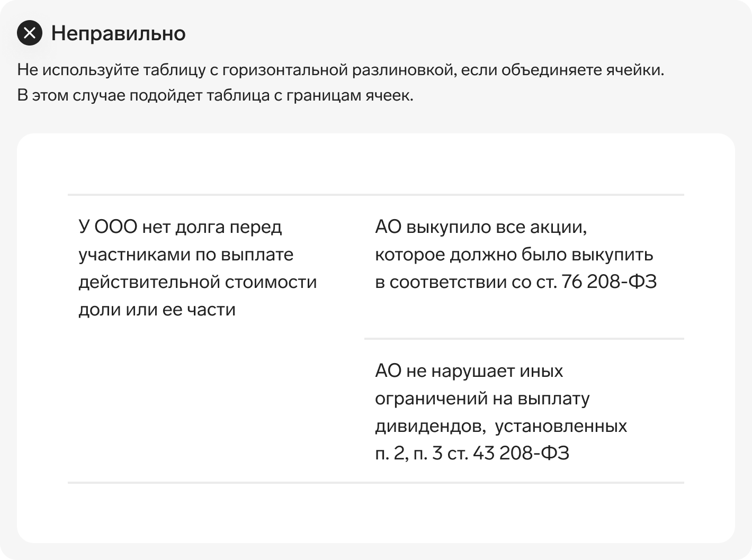Click the top horizontal table rule
Image resolution: width=752 pixels, height=560 pixels.
[x=376, y=195]
